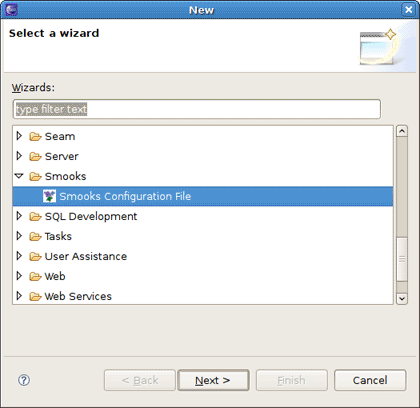The width and height of the screenshot is (420, 408).
Task: Select the Web tree row label
Action: (55, 276)
